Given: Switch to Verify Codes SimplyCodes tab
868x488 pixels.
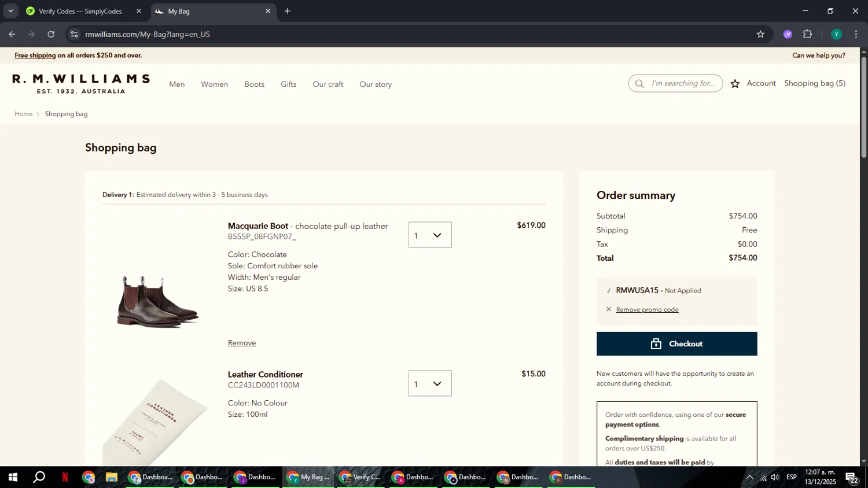Looking at the screenshot, I should point(80,11).
